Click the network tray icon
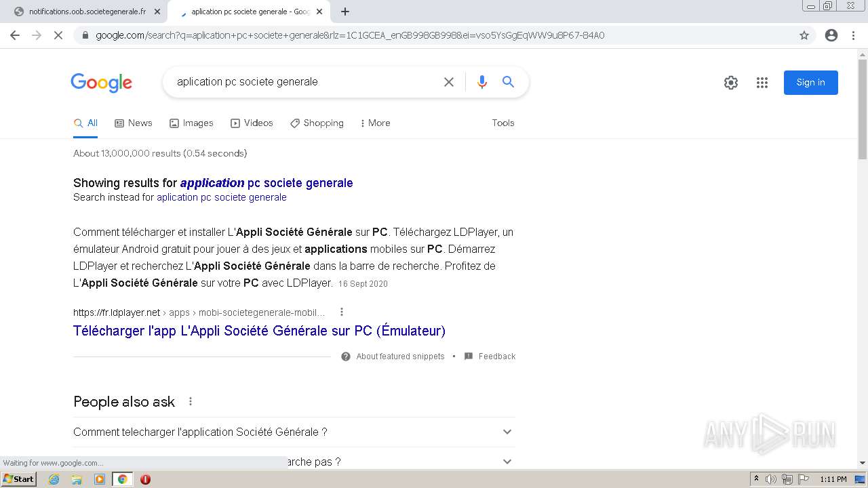This screenshot has height=488, width=868. 787,479
